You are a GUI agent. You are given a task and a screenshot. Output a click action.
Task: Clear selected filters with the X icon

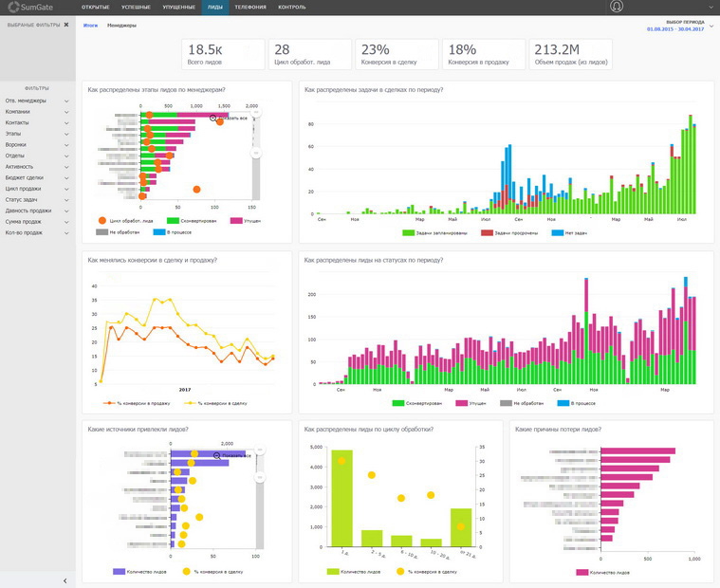coord(65,24)
